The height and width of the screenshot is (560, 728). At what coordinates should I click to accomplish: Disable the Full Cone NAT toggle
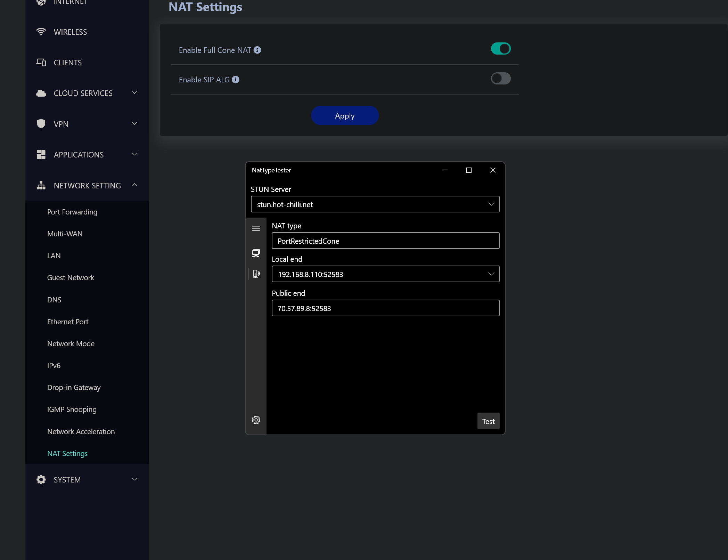(x=501, y=49)
